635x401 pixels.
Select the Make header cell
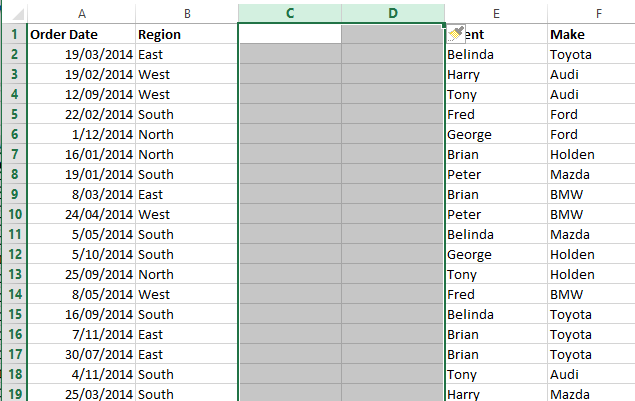pyautogui.click(x=591, y=34)
